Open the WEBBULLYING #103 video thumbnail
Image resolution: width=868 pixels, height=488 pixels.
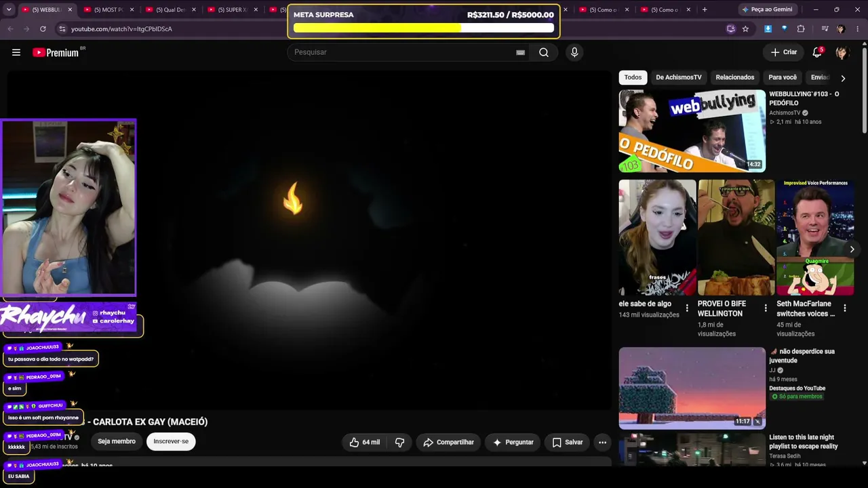[692, 131]
